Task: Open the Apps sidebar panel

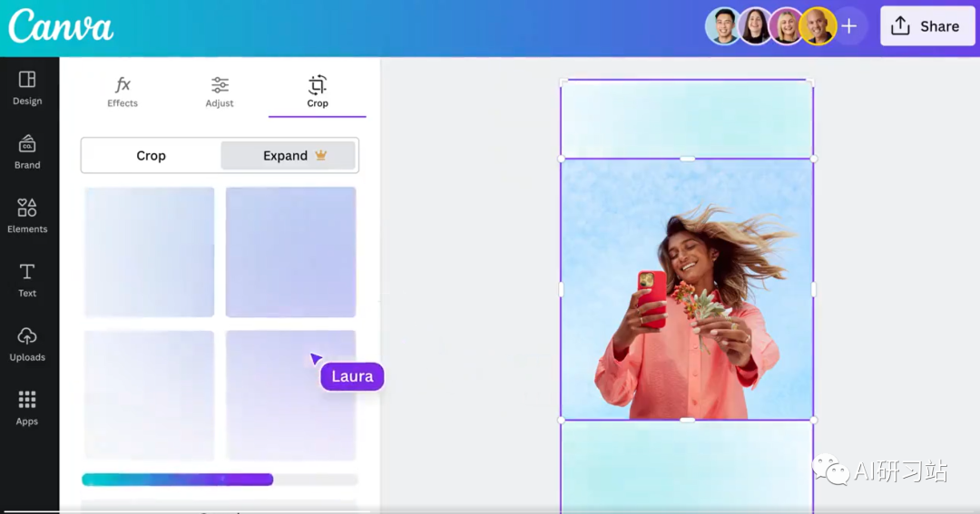Action: click(x=27, y=408)
